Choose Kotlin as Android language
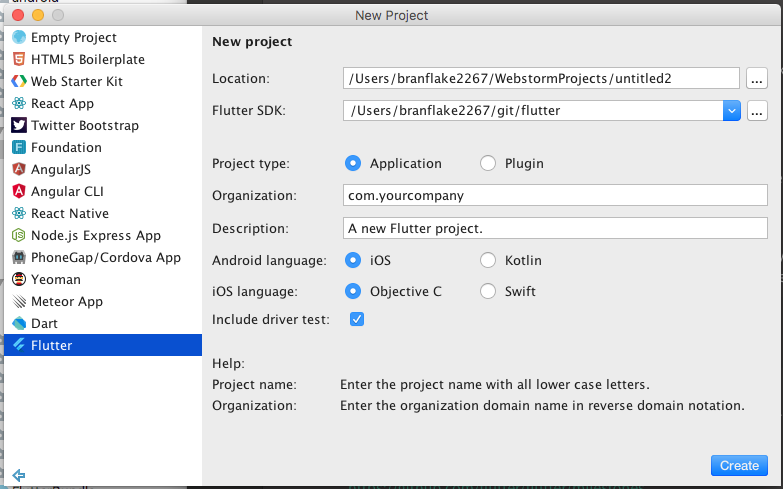The image size is (783, 489). (x=488, y=260)
